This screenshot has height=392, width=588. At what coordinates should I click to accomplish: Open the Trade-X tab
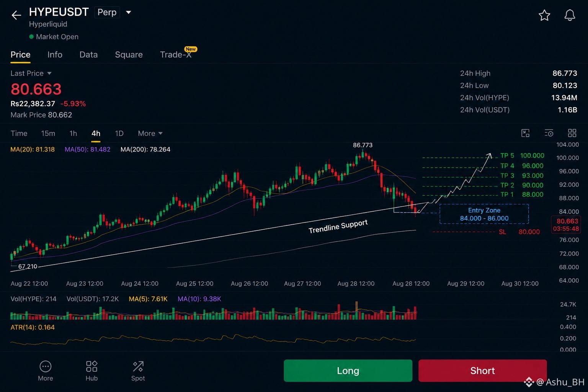[176, 55]
